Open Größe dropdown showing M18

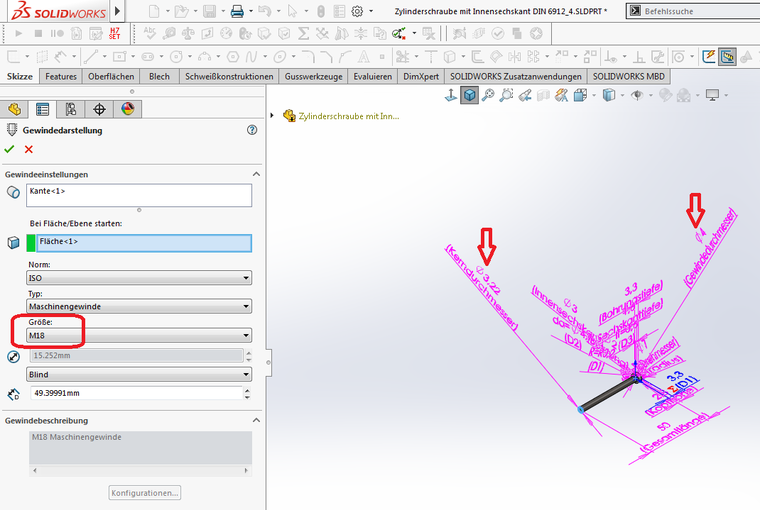[x=139, y=335]
